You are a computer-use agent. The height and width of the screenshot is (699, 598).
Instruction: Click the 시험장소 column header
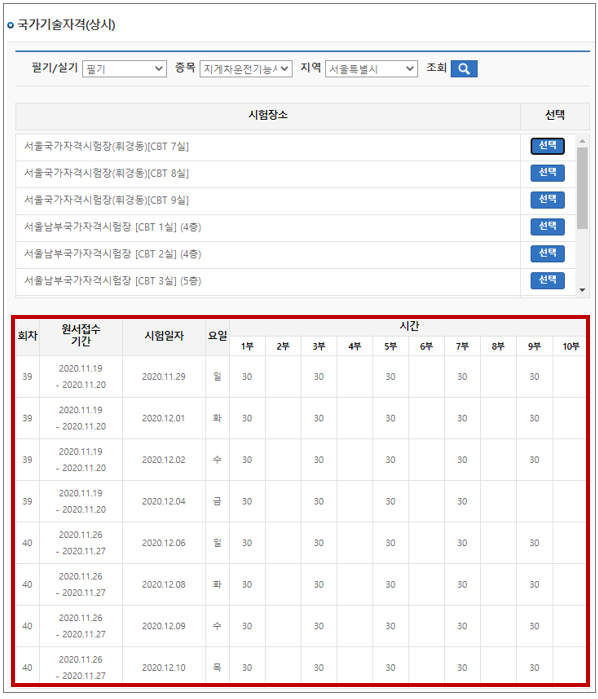coord(268,115)
